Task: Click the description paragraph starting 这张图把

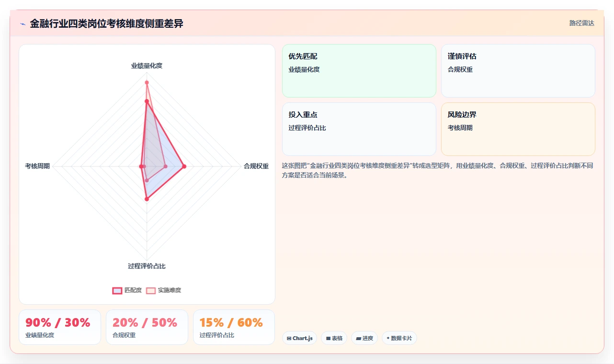Action: pos(438,170)
